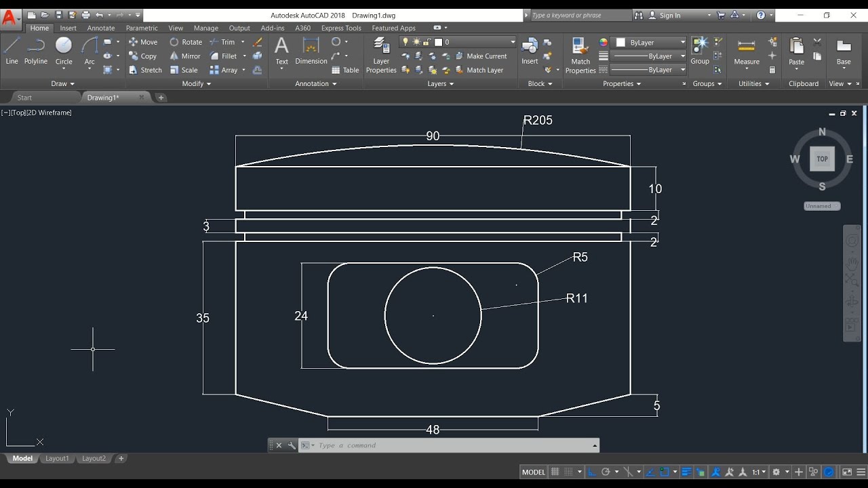Click the new drawing tab plus button

pyautogui.click(x=161, y=98)
